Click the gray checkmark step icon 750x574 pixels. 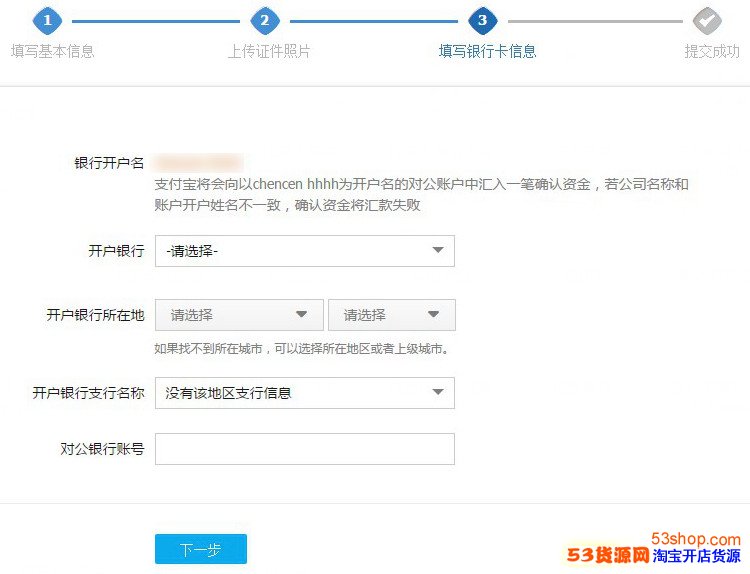tap(707, 20)
